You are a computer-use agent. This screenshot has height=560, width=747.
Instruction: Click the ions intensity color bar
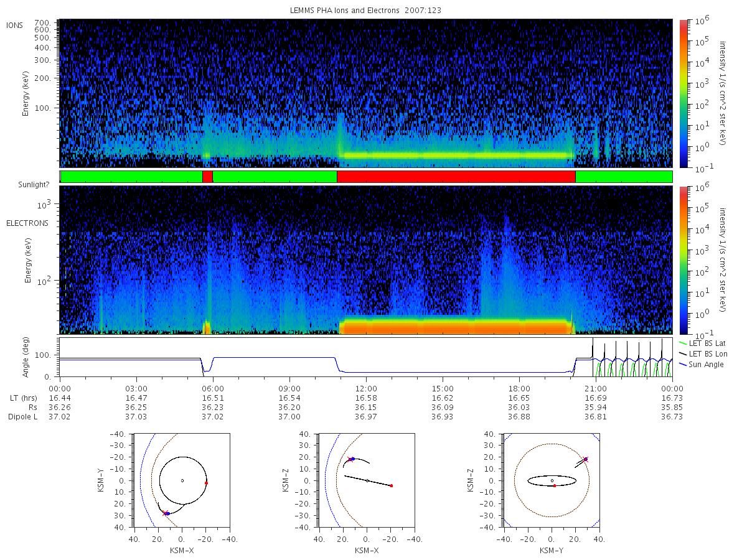(x=683, y=93)
